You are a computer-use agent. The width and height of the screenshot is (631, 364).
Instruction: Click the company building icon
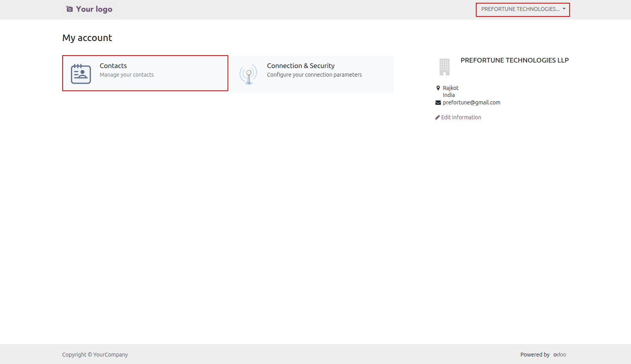pyautogui.click(x=445, y=67)
